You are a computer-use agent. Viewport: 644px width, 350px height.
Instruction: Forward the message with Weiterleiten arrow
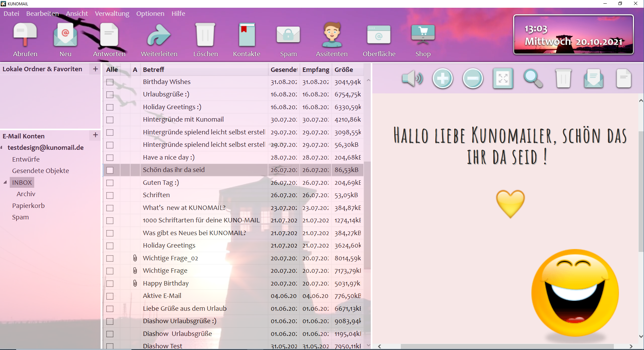coord(159,35)
